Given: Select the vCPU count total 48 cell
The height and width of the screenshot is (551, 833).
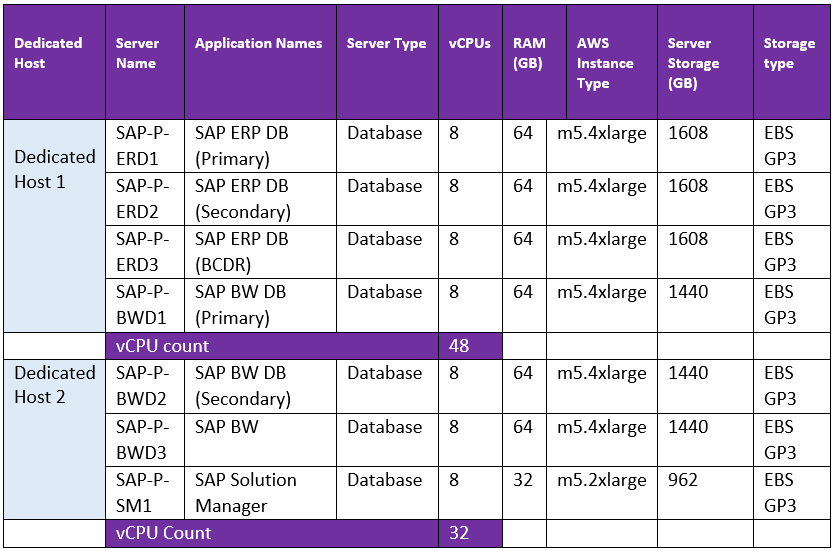Looking at the screenshot, I should click(x=469, y=346).
